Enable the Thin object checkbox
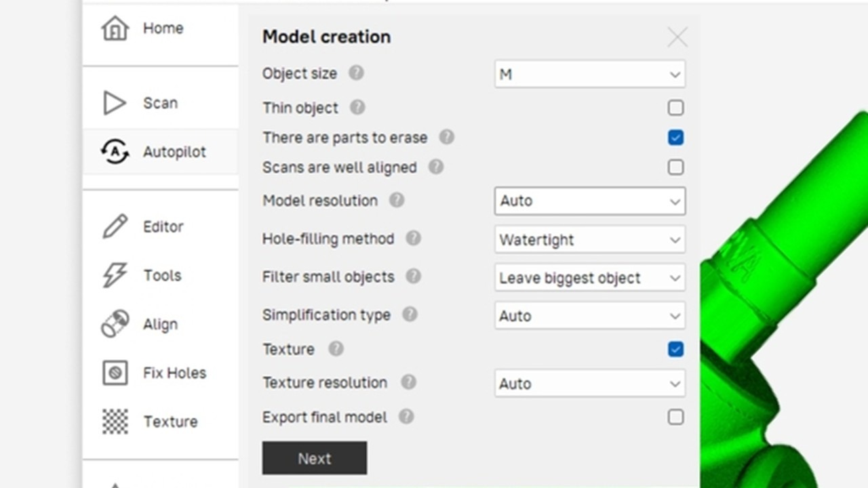Image resolution: width=868 pixels, height=488 pixels. pos(675,108)
